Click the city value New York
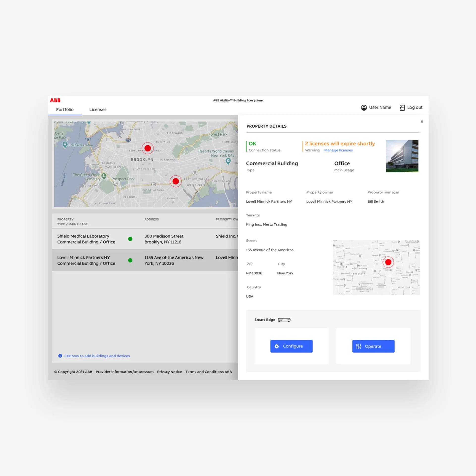476x476 pixels. point(285,273)
